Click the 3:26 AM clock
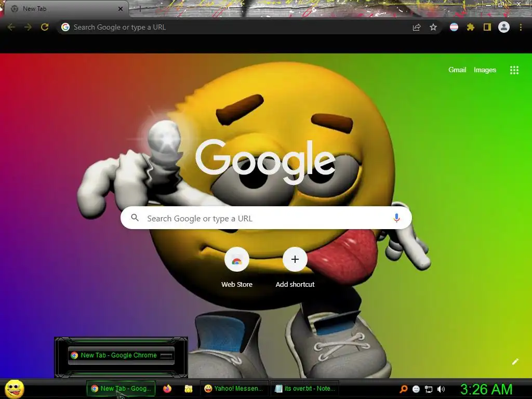 pyautogui.click(x=486, y=389)
